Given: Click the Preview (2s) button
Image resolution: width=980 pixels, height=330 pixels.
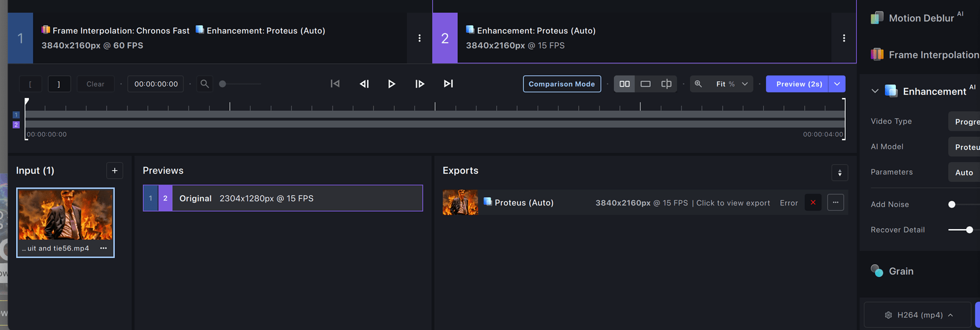Looking at the screenshot, I should pos(798,84).
